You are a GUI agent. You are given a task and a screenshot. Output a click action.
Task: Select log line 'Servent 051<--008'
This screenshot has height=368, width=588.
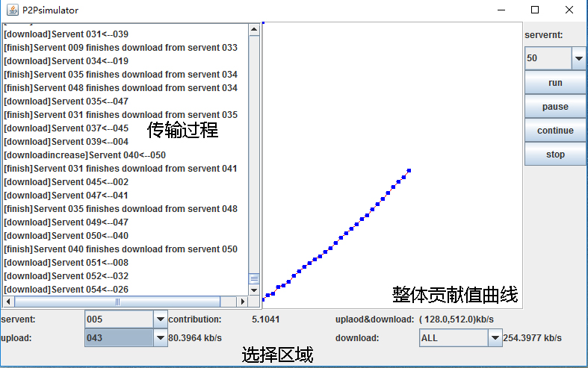(66, 263)
